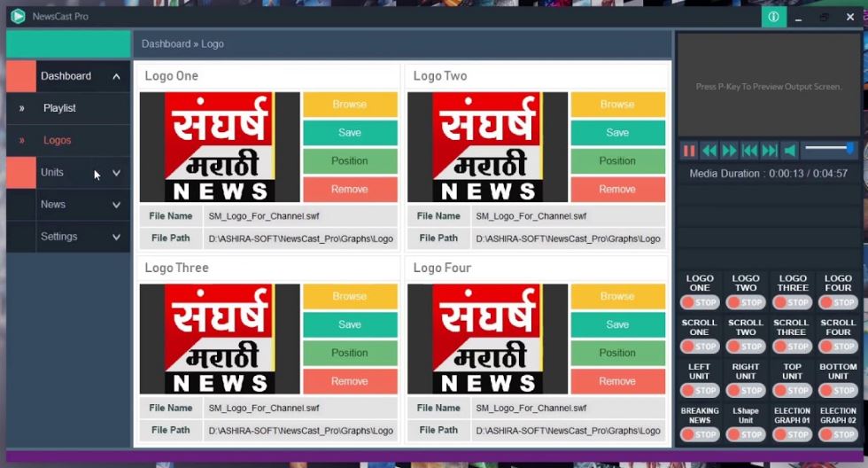This screenshot has height=468, width=868.
Task: Toggle TOP UNIT stop switch
Action: pyautogui.click(x=792, y=391)
